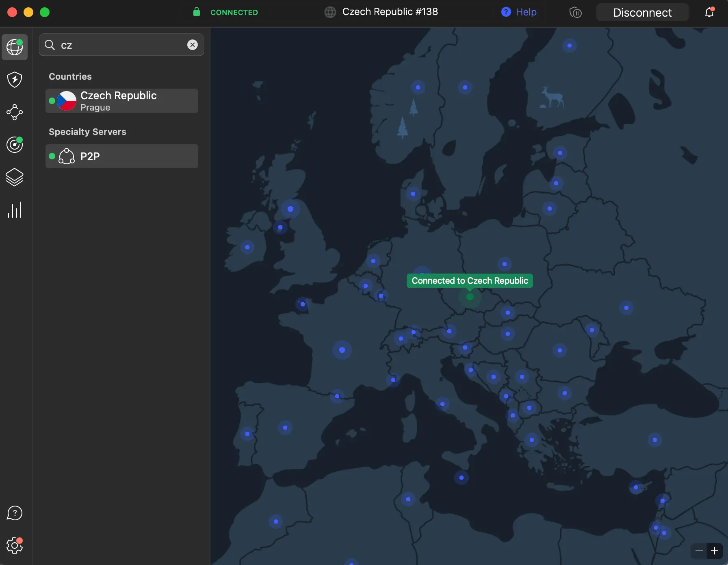Click the notifications bell icon
The width and height of the screenshot is (728, 565).
(709, 13)
